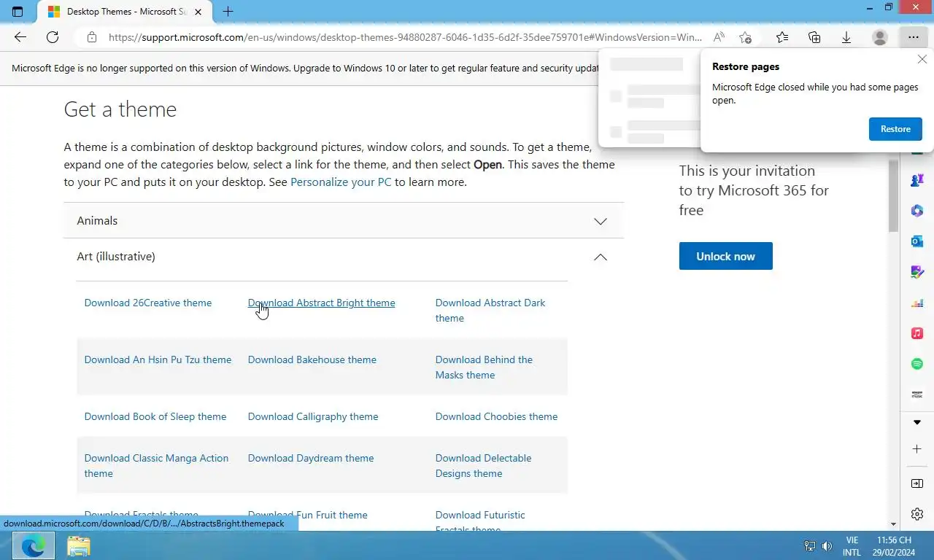The image size is (934, 560).
Task: Open network icon in system tray
Action: point(810,545)
